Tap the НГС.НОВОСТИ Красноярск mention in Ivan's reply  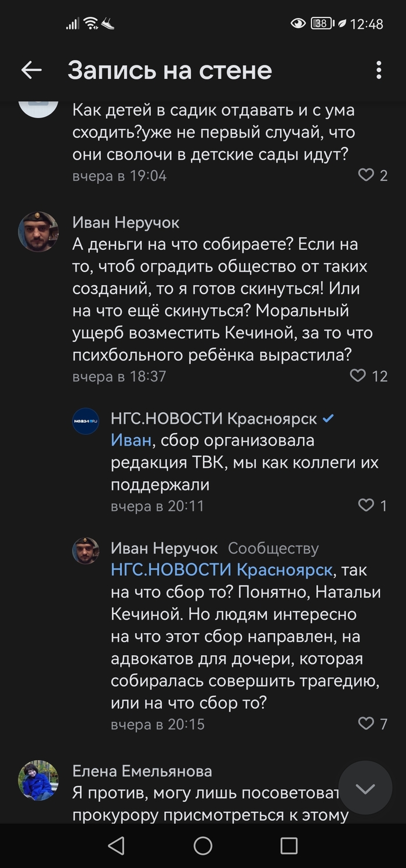[x=222, y=570]
